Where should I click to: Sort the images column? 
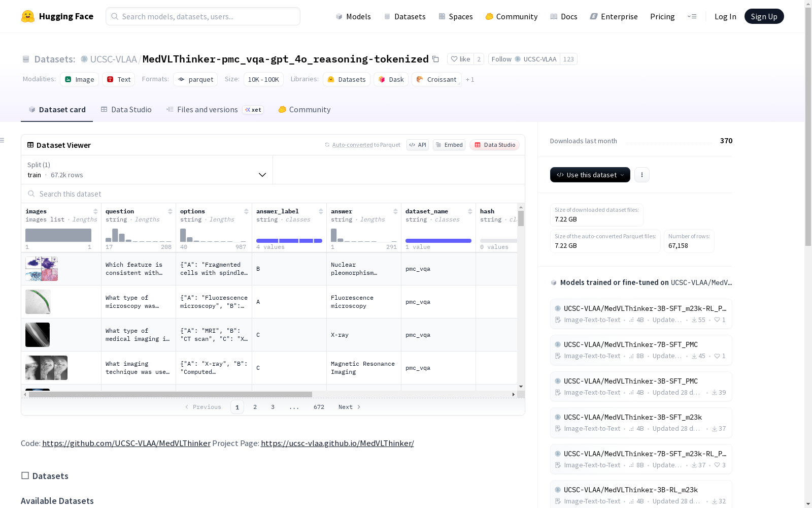[x=95, y=211]
